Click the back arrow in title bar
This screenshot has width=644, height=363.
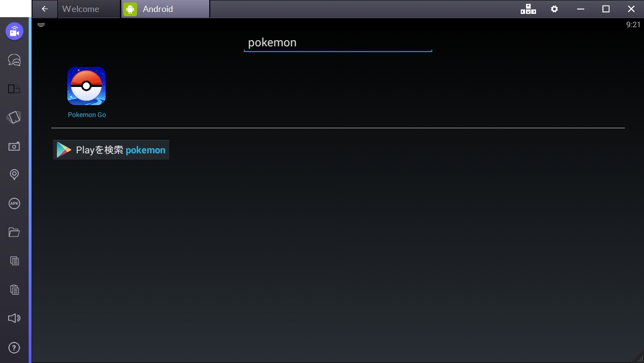coord(45,9)
